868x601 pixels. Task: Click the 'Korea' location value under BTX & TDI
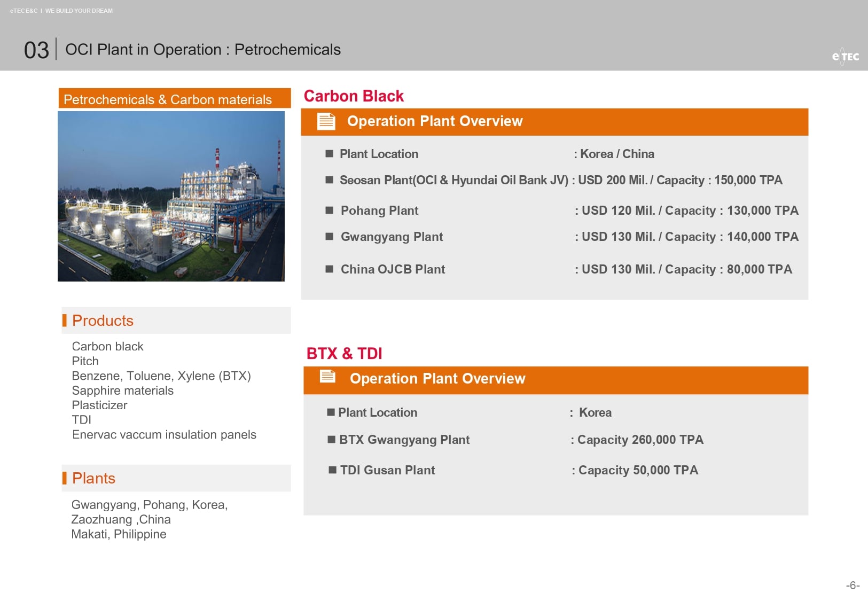(x=595, y=412)
